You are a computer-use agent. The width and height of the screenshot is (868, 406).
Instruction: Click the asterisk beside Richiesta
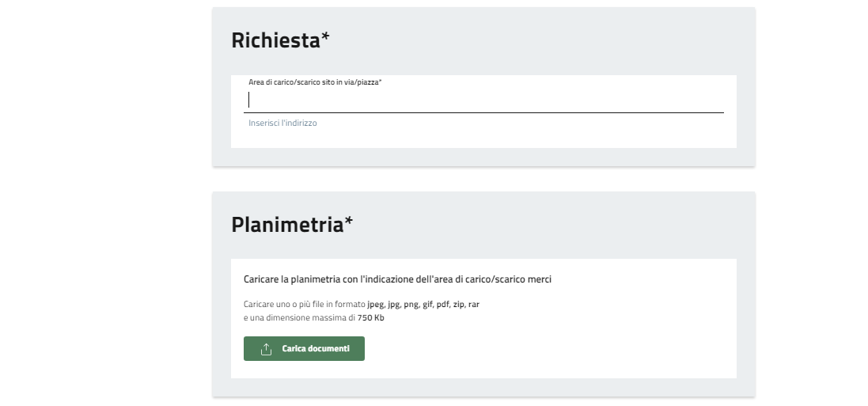coord(324,40)
